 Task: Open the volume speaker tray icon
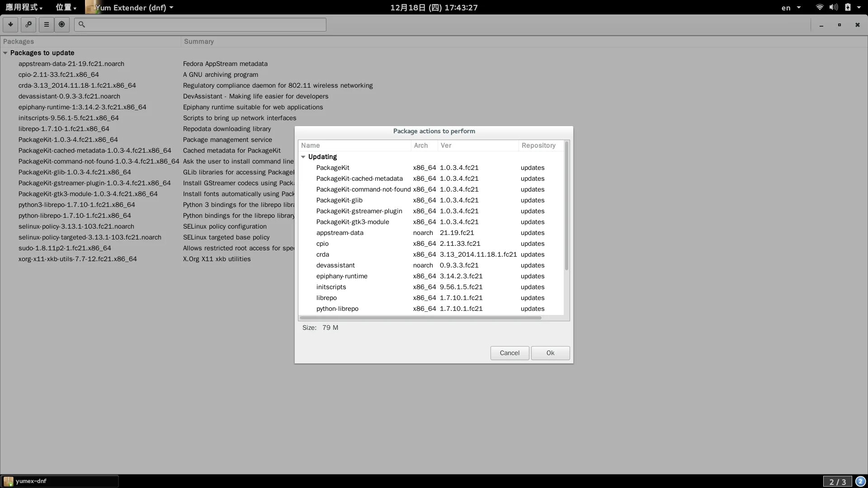point(833,7)
